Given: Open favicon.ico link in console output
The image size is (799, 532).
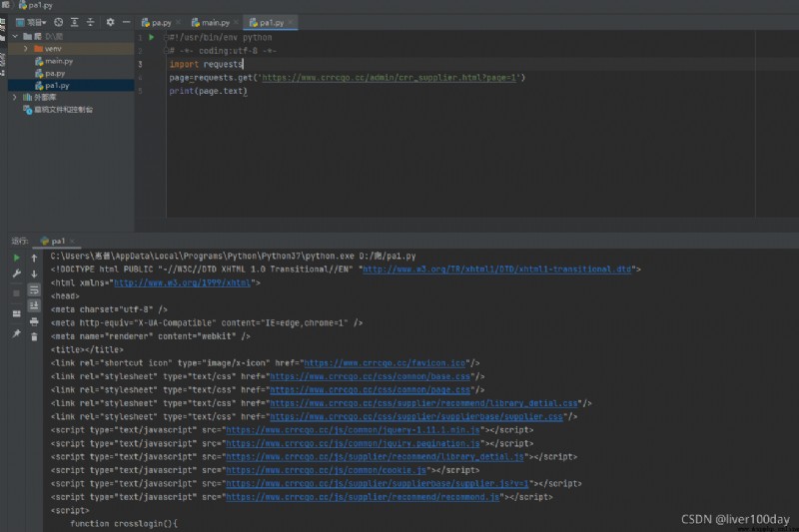Looking at the screenshot, I should 385,363.
